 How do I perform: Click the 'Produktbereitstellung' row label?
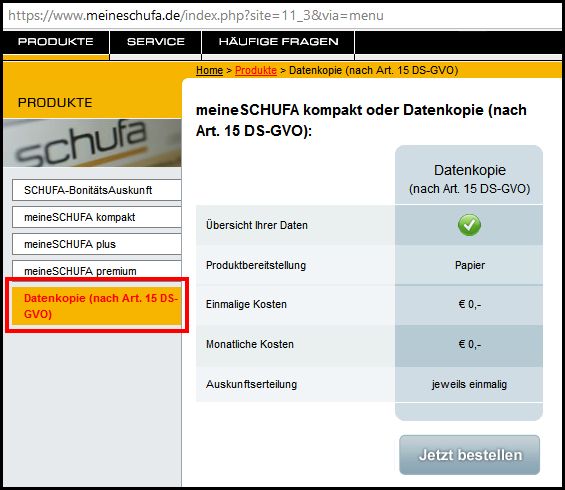pos(256,265)
